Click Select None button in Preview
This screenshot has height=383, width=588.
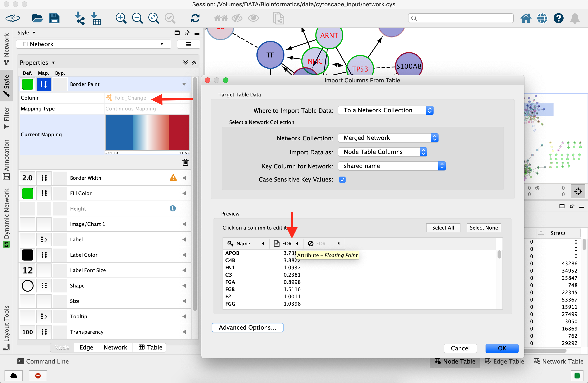[x=484, y=227]
